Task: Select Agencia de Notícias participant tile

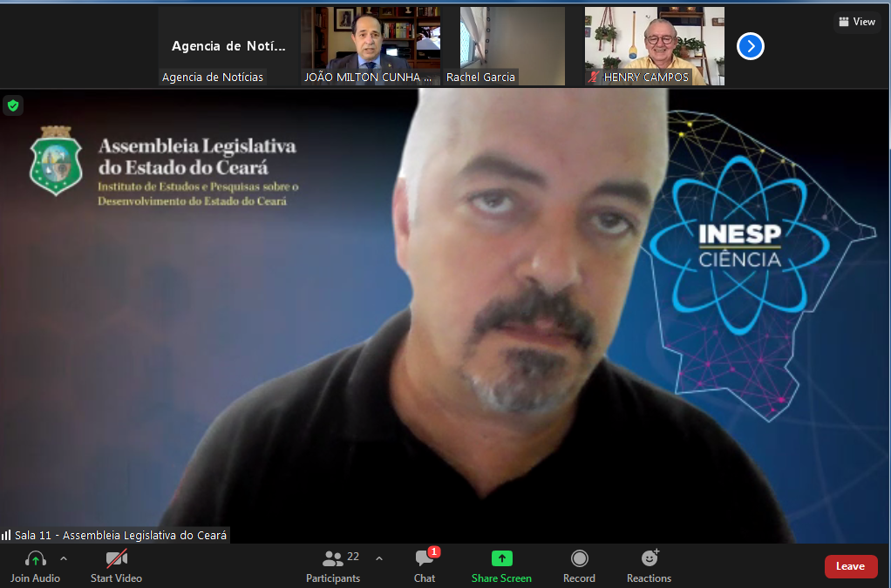Action: tap(228, 46)
